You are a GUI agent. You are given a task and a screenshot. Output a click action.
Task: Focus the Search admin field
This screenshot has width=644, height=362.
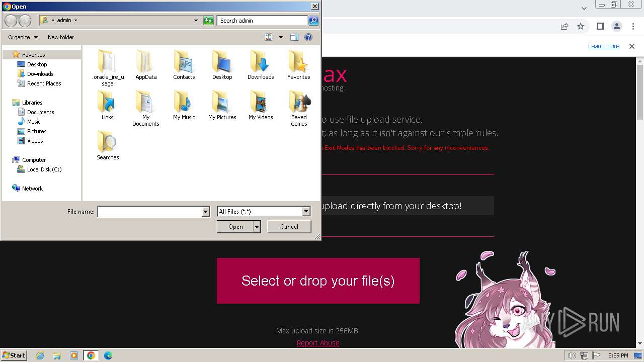click(263, 21)
